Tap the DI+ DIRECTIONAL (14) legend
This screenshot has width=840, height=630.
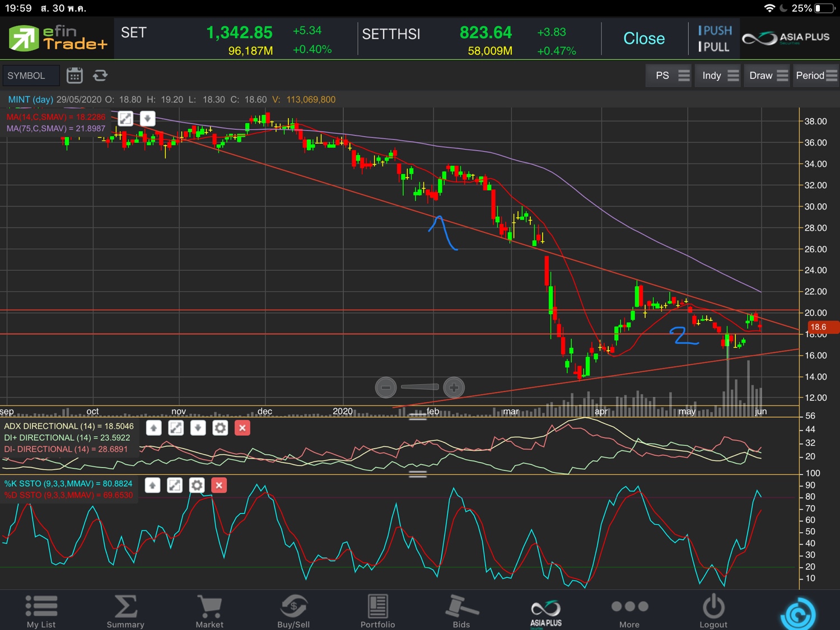[67, 438]
